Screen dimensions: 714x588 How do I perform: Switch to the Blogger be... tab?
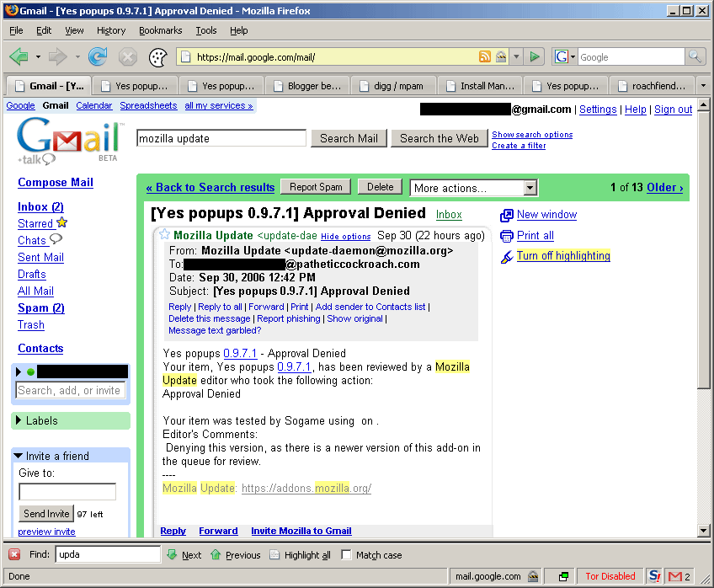coord(309,86)
